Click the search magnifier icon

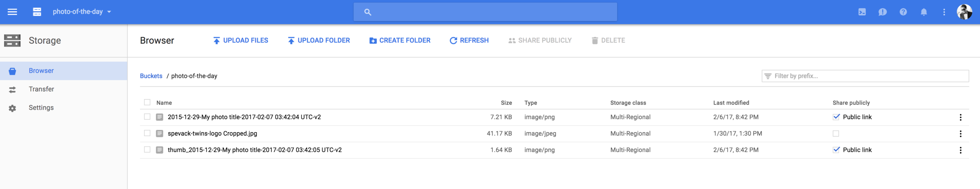click(x=367, y=12)
